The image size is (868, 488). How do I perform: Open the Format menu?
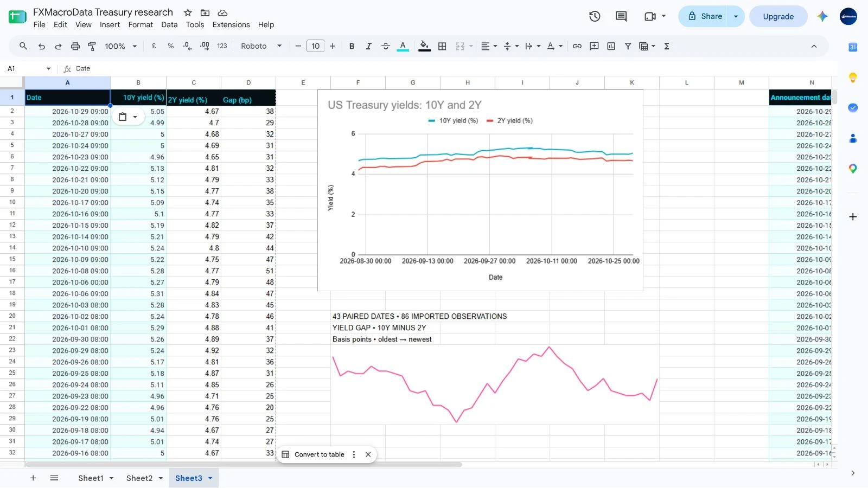pos(141,24)
